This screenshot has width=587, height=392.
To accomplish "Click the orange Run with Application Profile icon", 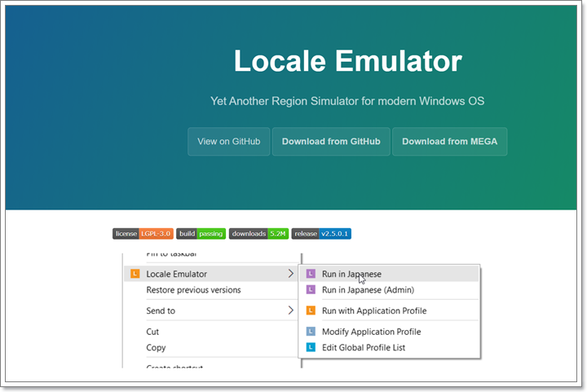I will coord(311,311).
